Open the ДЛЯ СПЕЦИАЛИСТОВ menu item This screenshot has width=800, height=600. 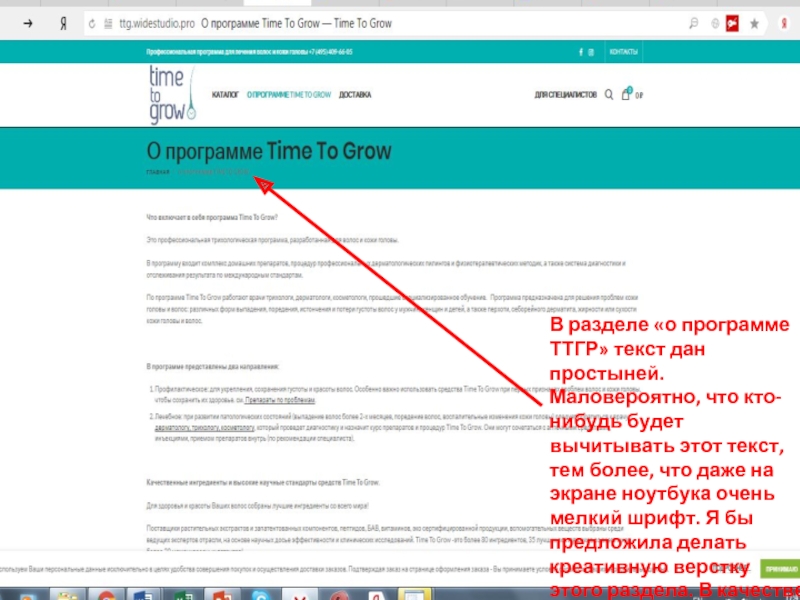point(565,95)
